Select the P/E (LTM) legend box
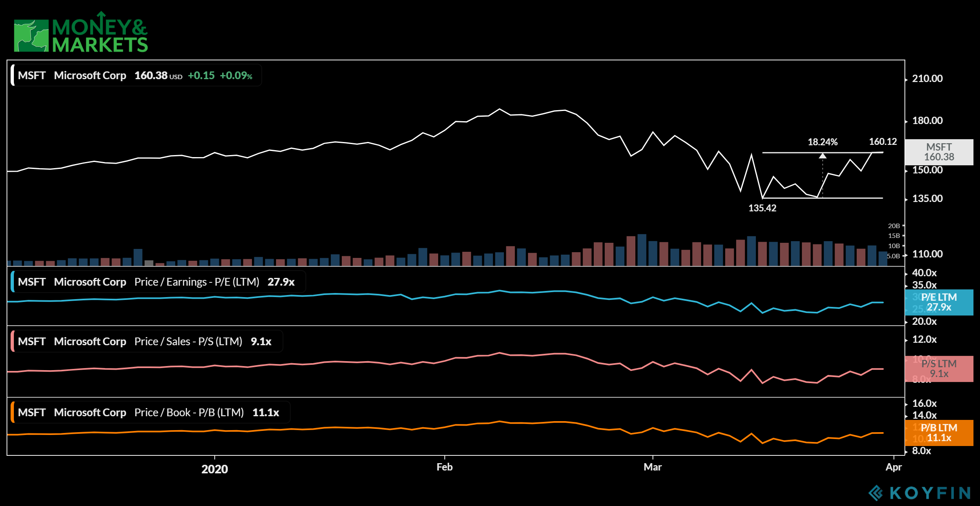The image size is (980, 506). click(158, 282)
